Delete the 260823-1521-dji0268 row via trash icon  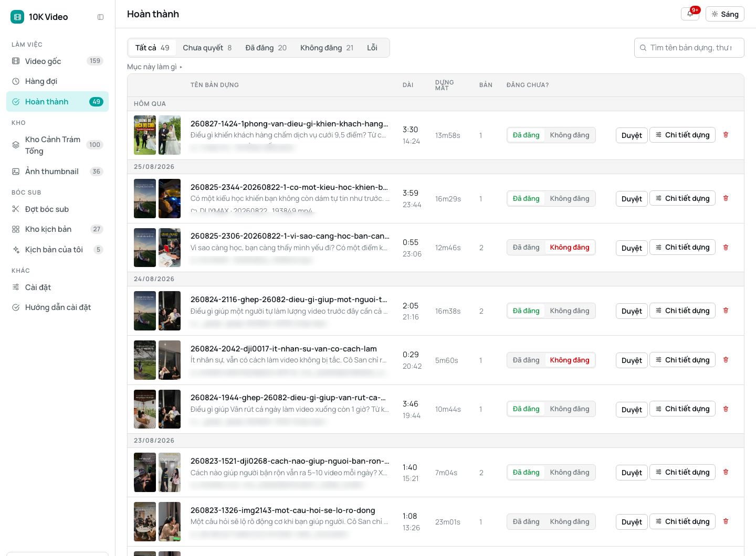(x=726, y=472)
